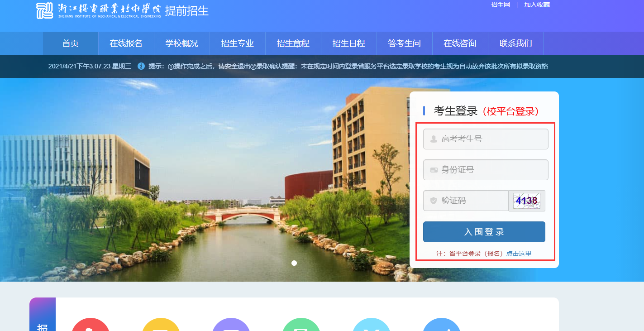Click the college logo emblem

(x=44, y=10)
